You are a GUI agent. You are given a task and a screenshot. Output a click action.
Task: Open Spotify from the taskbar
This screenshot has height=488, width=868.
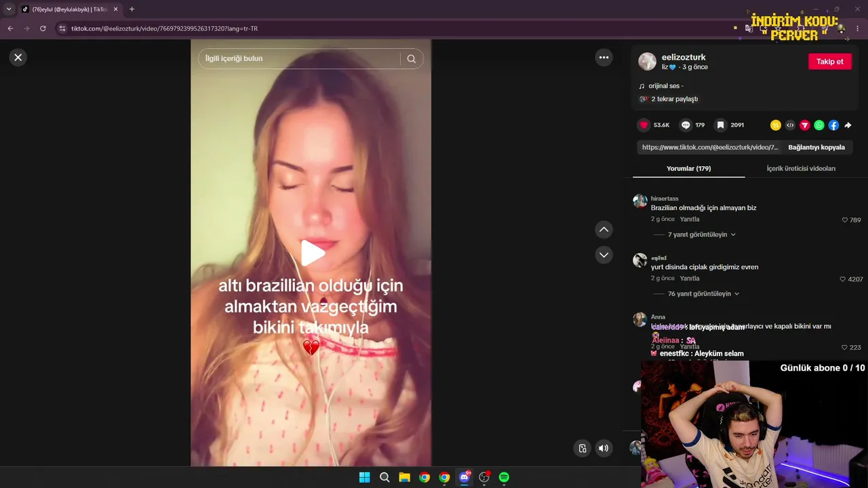[x=504, y=477]
